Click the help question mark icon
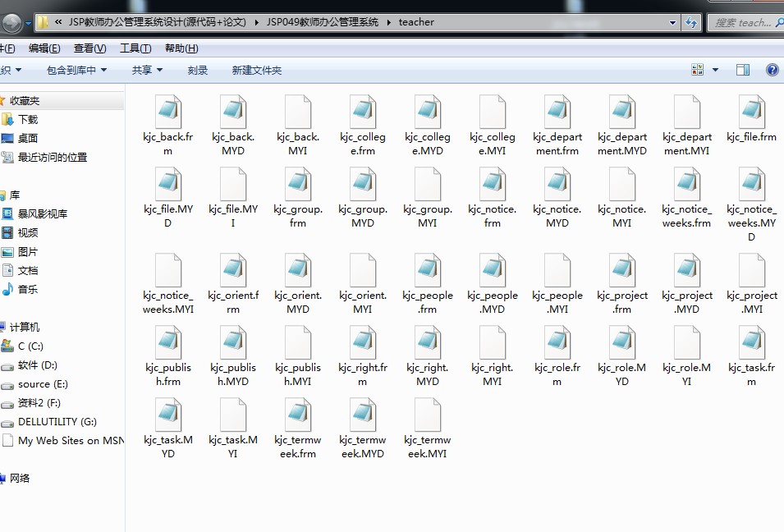The height and width of the screenshot is (532, 784). click(772, 70)
